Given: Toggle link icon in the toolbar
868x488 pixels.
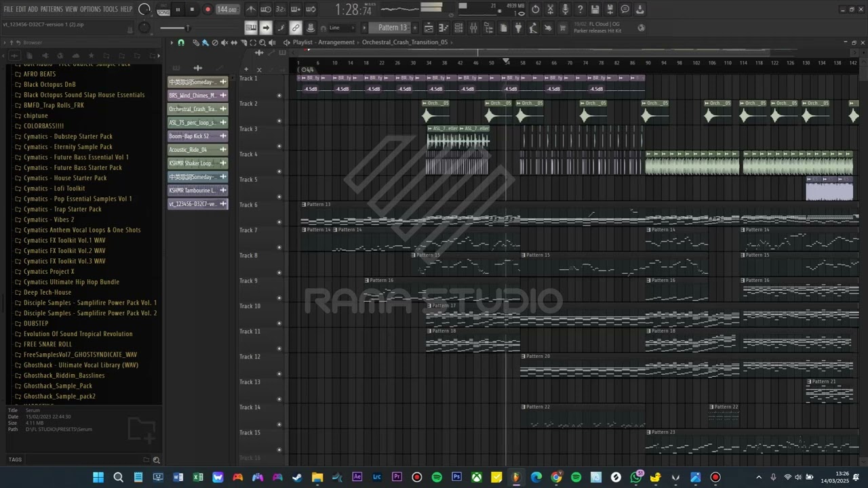Looking at the screenshot, I should (x=296, y=28).
